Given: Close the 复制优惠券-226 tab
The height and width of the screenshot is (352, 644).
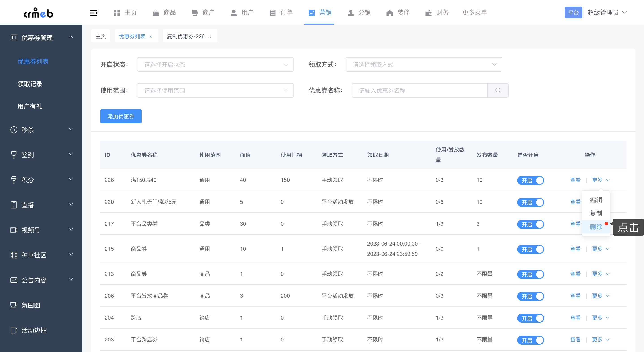Looking at the screenshot, I should point(210,37).
